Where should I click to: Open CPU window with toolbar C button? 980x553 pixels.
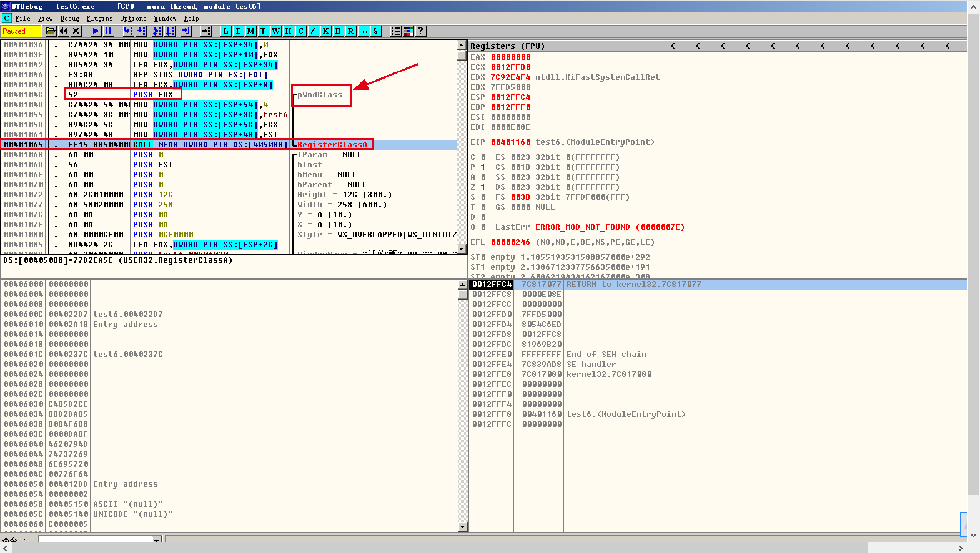coord(300,31)
